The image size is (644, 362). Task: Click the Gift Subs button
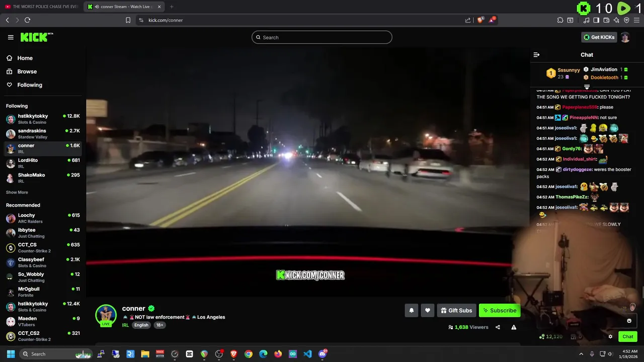coord(456,311)
